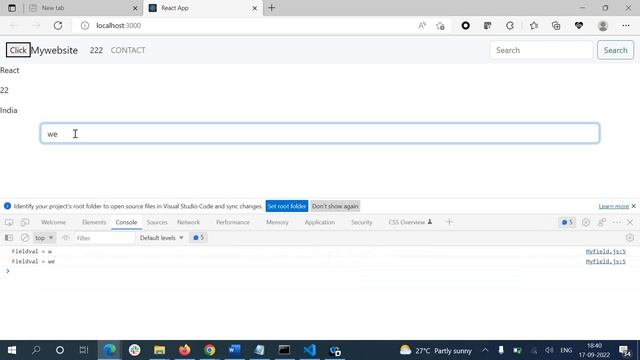Show the console sidebar

click(9, 238)
